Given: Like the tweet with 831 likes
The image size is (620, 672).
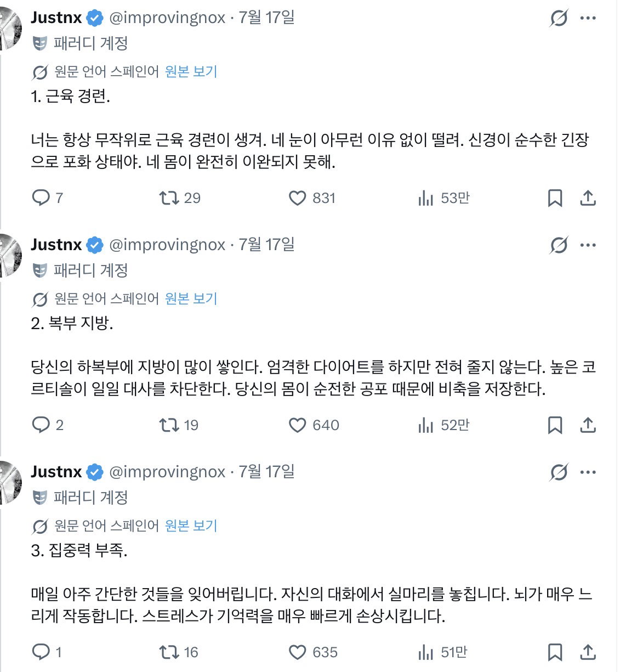Looking at the screenshot, I should point(297,198).
